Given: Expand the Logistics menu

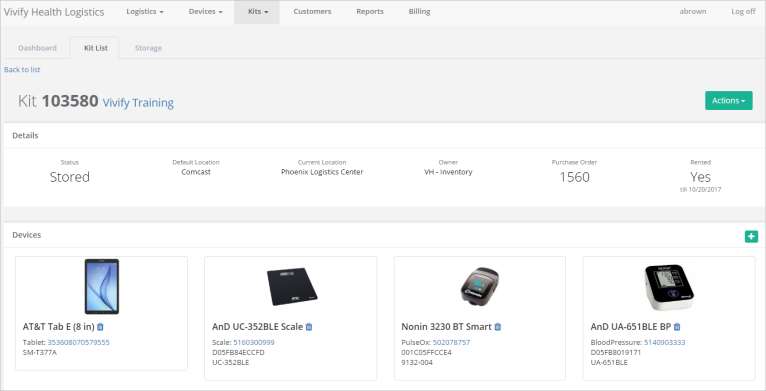Looking at the screenshot, I should point(145,12).
